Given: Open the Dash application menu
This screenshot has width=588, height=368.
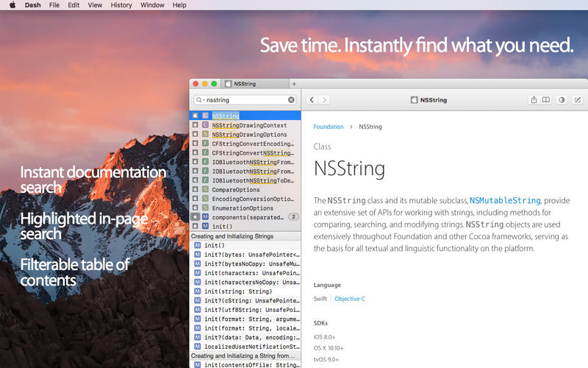Looking at the screenshot, I should 32,5.
